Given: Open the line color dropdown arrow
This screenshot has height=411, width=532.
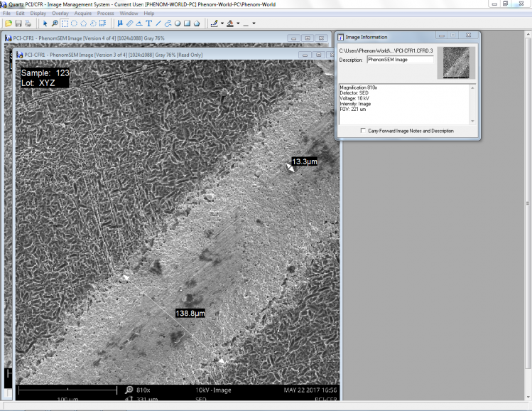Looking at the screenshot, I should tap(222, 23).
